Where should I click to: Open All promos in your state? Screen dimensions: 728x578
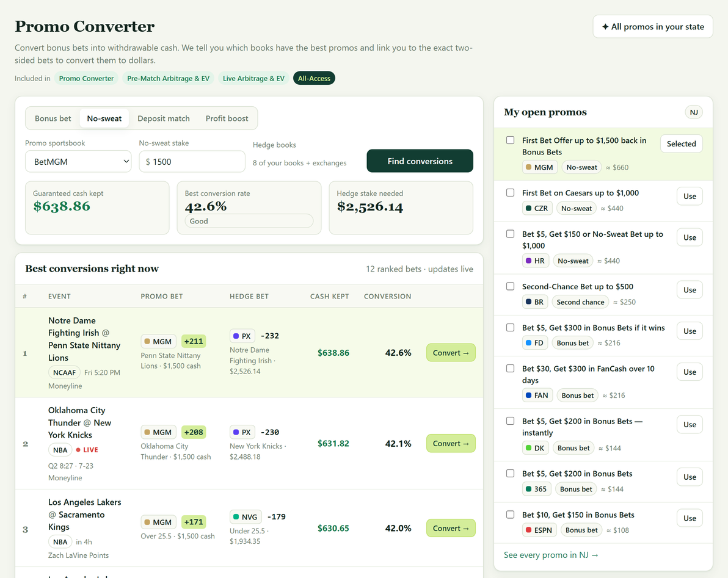pyautogui.click(x=653, y=26)
